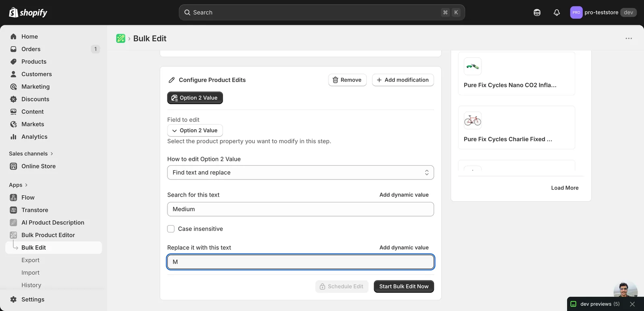The image size is (644, 311).
Task: Click the Transtore app icon in sidebar
Action: (x=13, y=210)
